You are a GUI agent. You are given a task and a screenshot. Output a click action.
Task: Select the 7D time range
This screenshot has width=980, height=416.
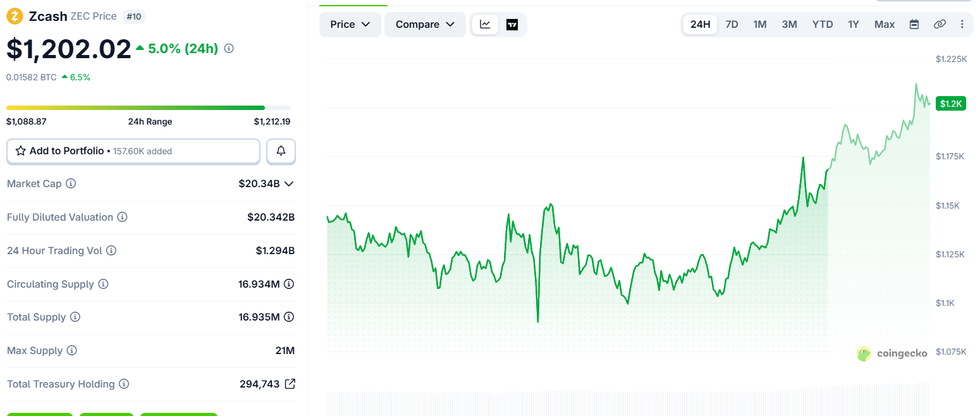[x=732, y=25]
